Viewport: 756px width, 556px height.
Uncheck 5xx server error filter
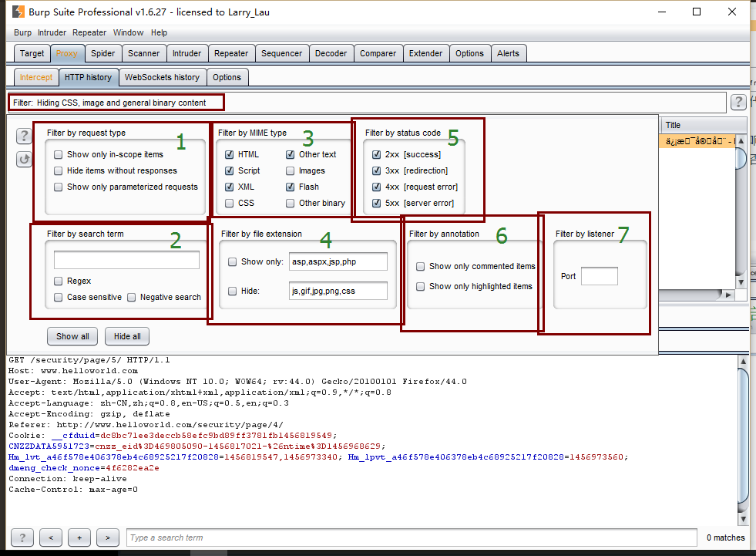(x=377, y=203)
